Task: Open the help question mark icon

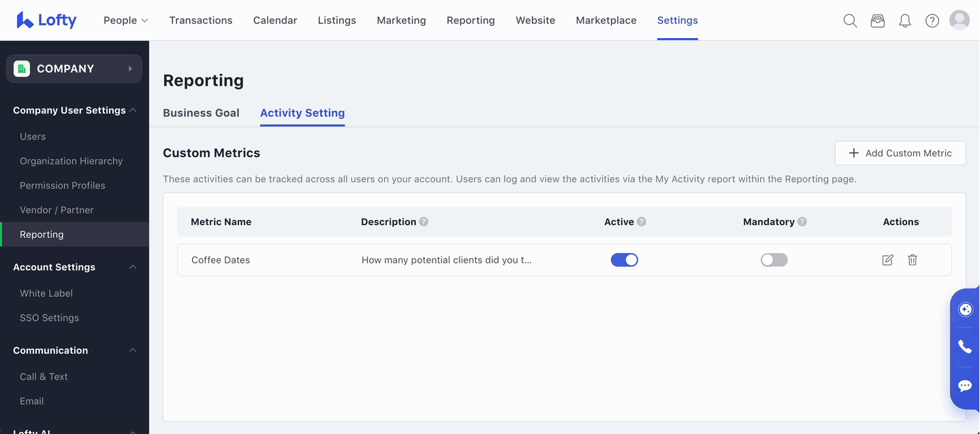Action: [932, 20]
